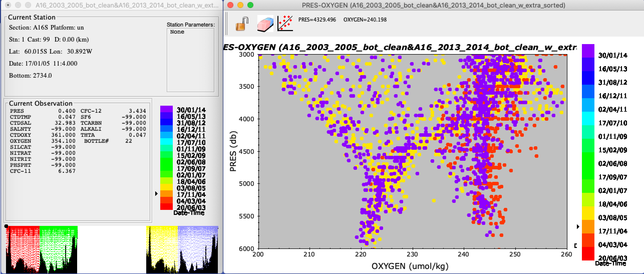Select 'None' in Station Parameters list

[177, 32]
